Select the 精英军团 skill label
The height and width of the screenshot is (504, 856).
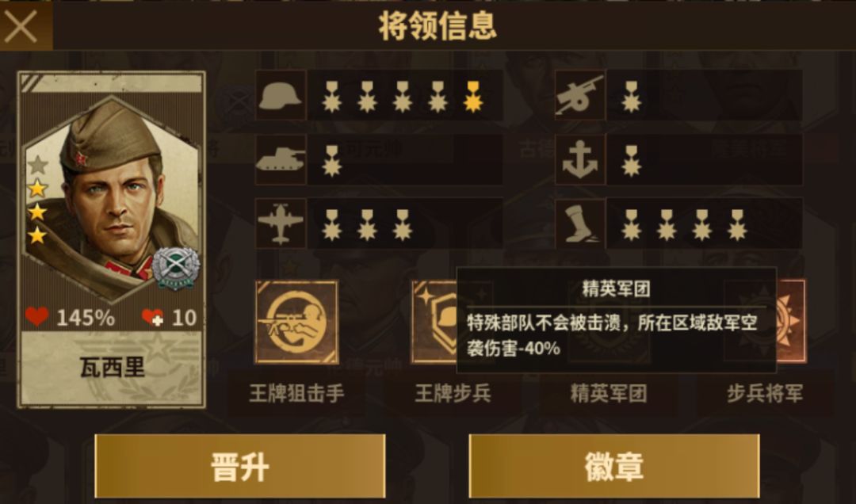point(608,393)
